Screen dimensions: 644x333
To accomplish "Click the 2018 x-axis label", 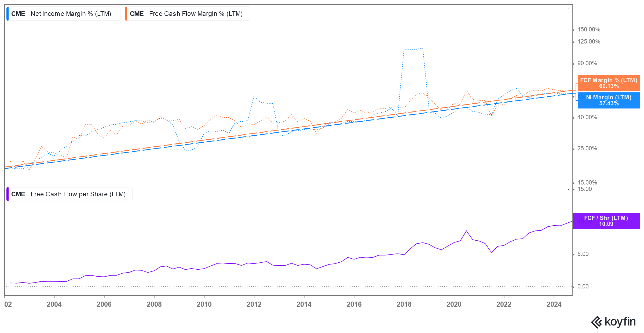I will pos(404,304).
